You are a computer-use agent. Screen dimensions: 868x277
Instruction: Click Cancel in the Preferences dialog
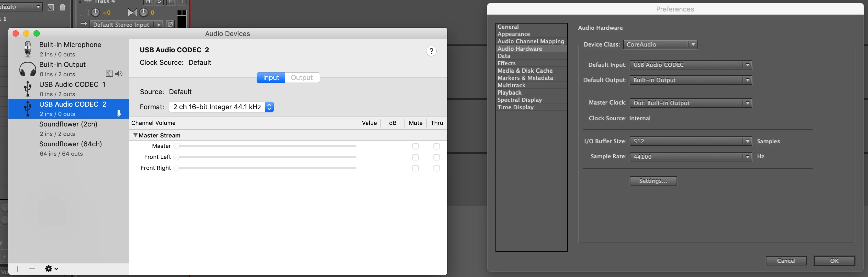pos(786,261)
